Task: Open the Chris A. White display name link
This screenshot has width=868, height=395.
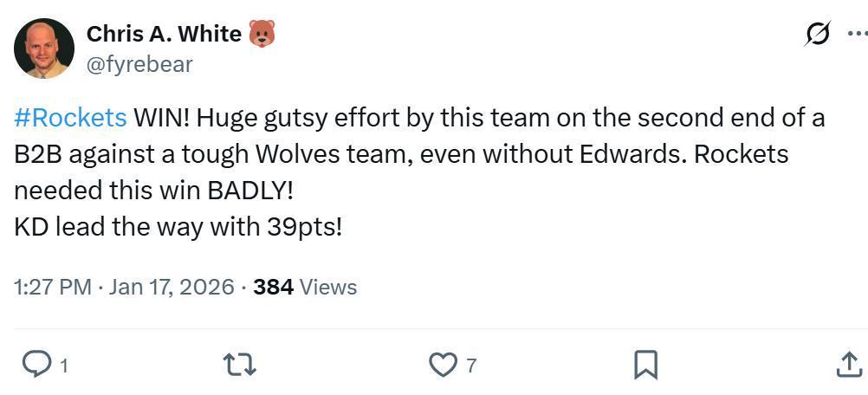Action: pos(164,34)
